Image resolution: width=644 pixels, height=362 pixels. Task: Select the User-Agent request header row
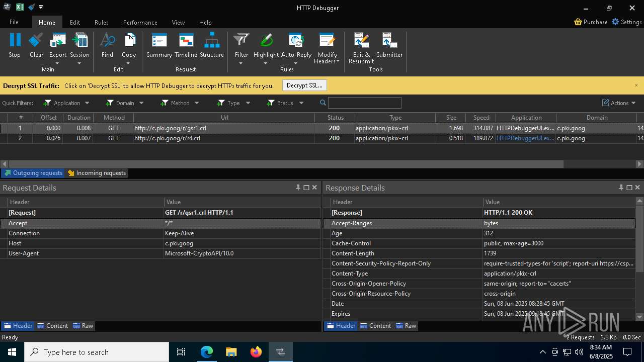(x=160, y=253)
